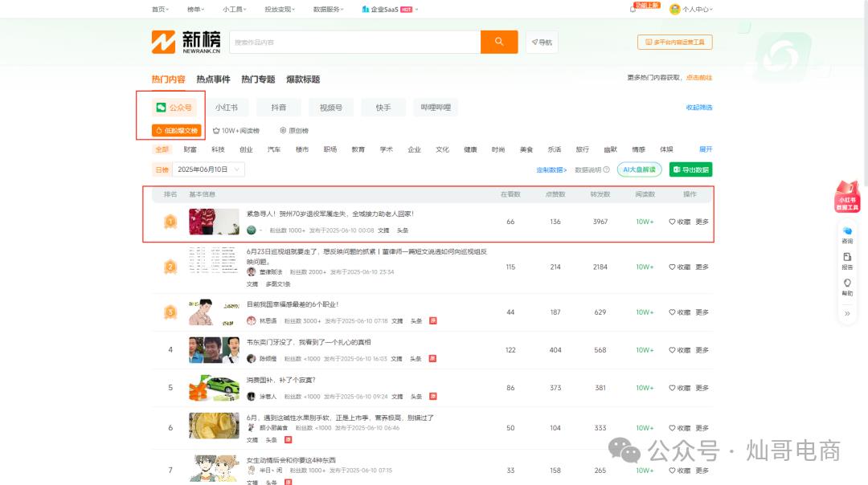This screenshot has width=868, height=485.
Task: Favorite the first ranked article via heart icon
Action: [671, 222]
